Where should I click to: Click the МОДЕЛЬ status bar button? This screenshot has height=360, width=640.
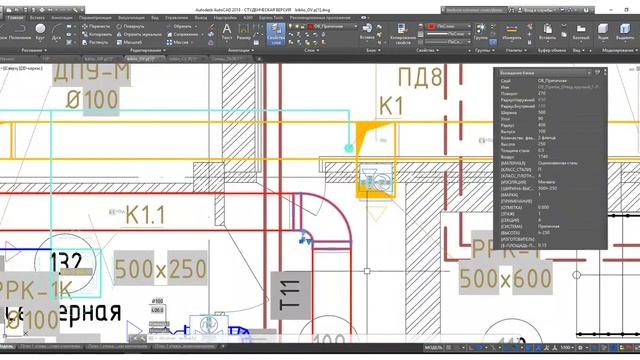click(x=433, y=348)
